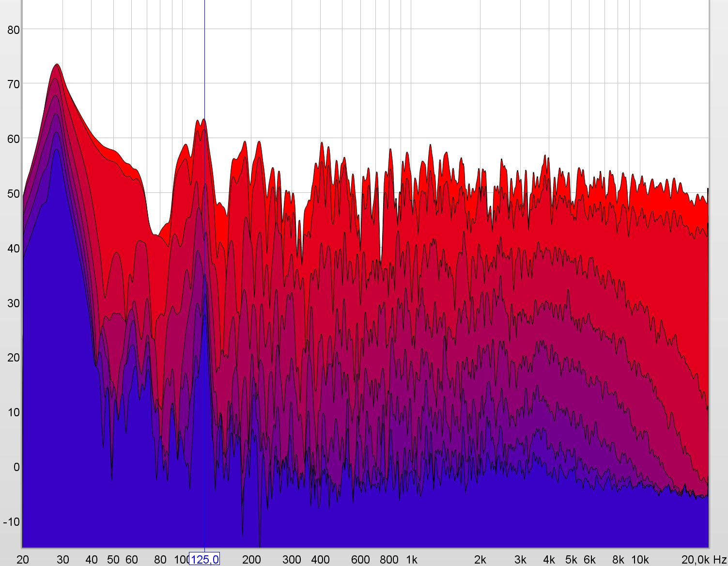Click the 50 dB label on vertical axis
This screenshot has height=566, width=728.
point(14,194)
